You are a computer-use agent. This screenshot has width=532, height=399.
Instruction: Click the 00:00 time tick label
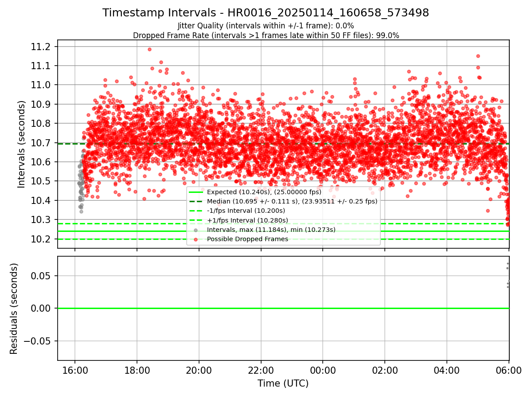pos(323,370)
